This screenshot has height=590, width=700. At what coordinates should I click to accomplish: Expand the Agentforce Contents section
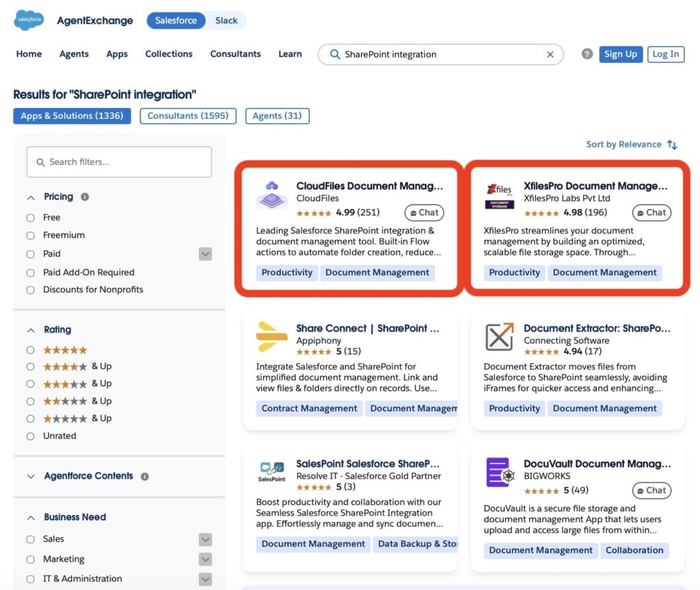(31, 477)
